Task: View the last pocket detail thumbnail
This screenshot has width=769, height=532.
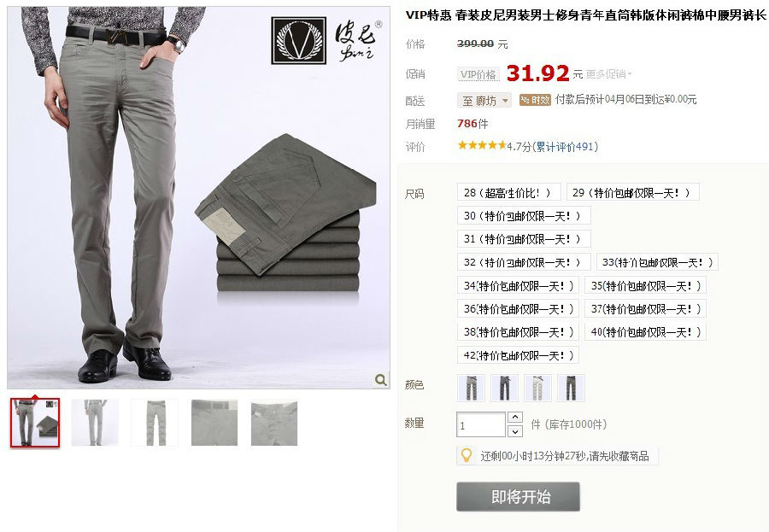Action: coord(274,423)
